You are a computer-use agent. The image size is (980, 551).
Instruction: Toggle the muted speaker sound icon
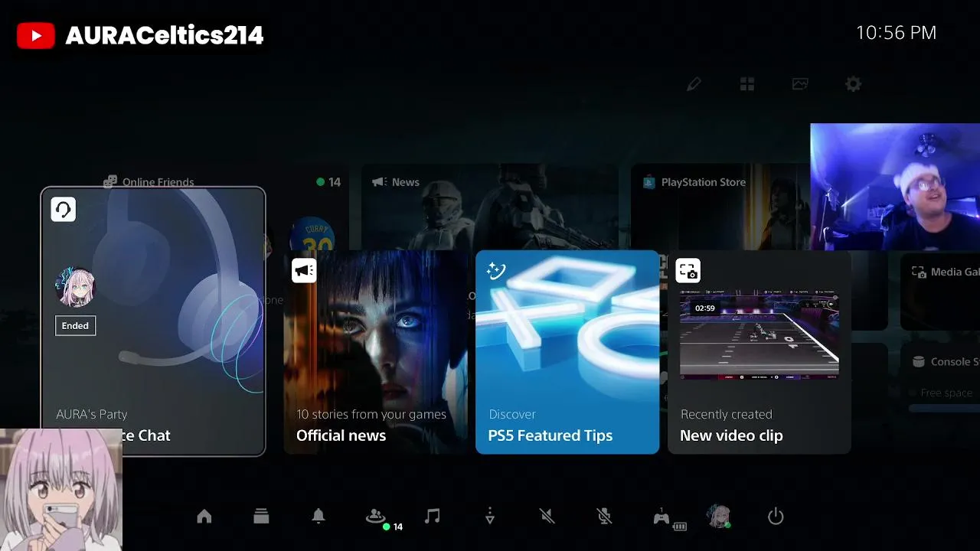click(x=547, y=517)
